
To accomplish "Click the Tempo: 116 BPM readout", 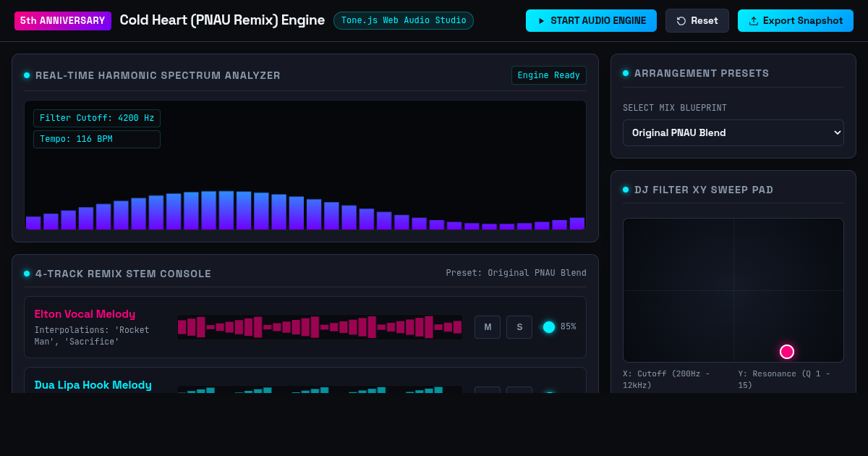I will (x=97, y=139).
